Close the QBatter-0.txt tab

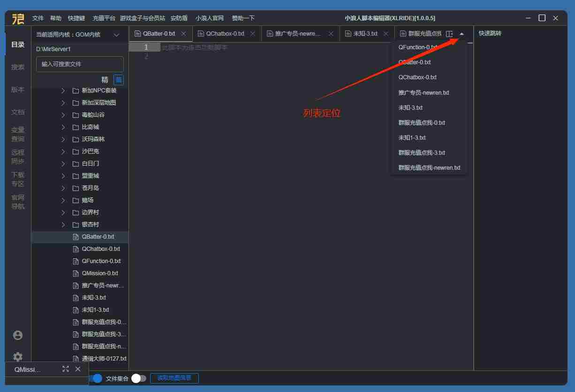tap(183, 34)
